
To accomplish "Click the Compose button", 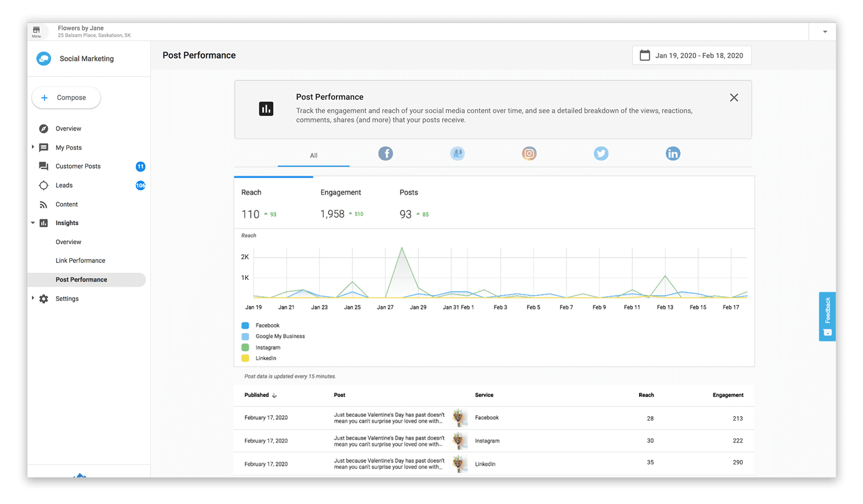I will (66, 97).
